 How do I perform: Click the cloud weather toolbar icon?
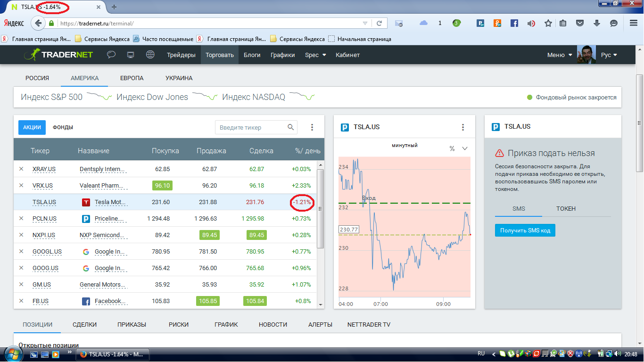(x=423, y=23)
